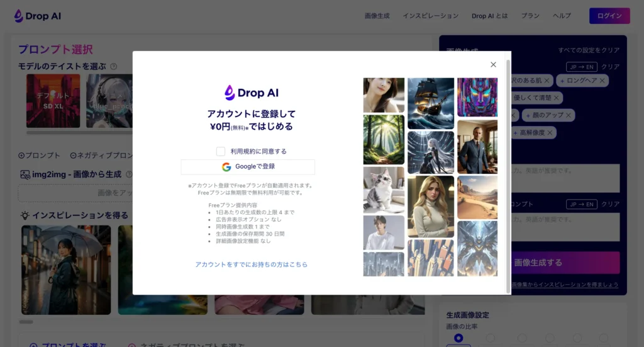Open the ヘルプ menu item

coord(562,16)
